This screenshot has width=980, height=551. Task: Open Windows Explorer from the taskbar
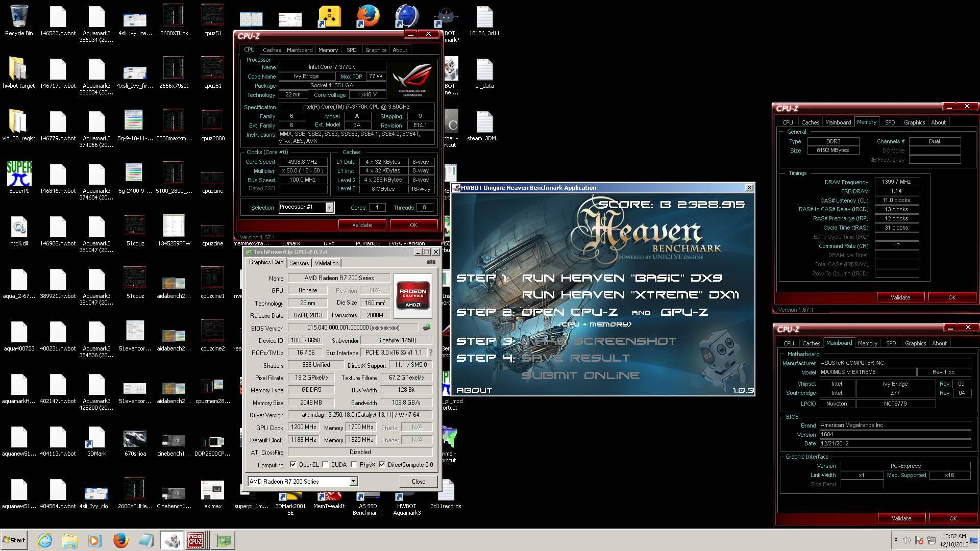tap(70, 540)
